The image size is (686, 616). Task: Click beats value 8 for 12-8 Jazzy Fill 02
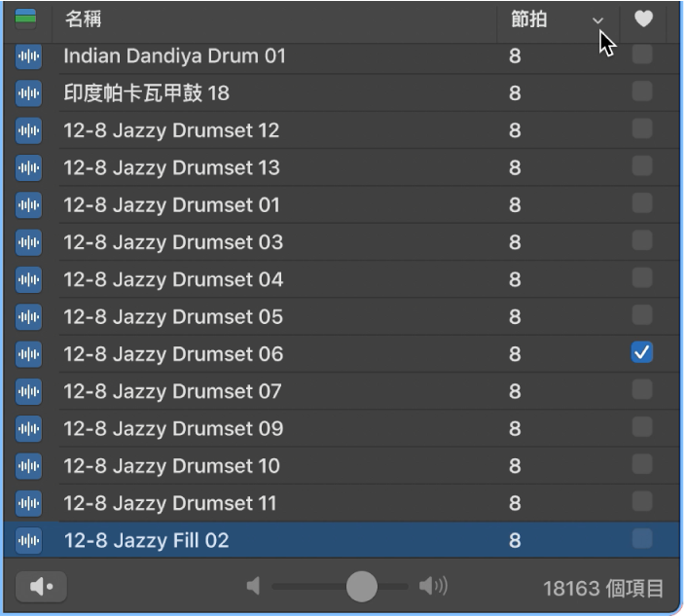[x=515, y=541]
